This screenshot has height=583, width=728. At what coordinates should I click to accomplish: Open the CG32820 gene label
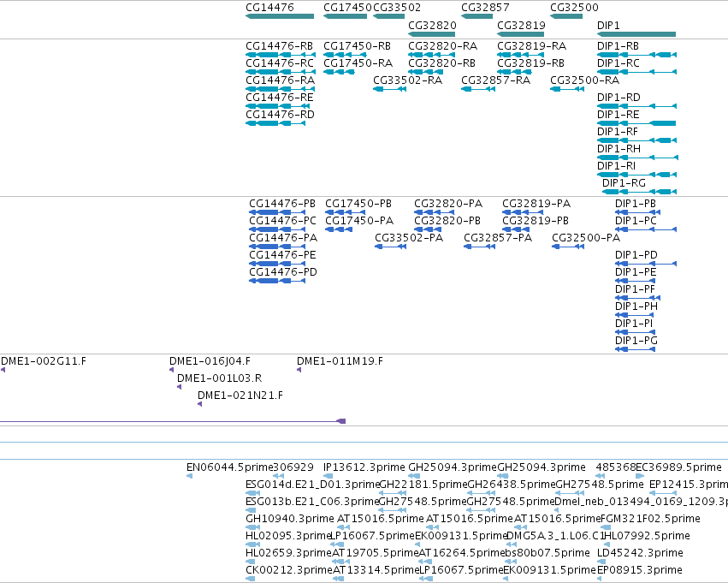pos(432,26)
